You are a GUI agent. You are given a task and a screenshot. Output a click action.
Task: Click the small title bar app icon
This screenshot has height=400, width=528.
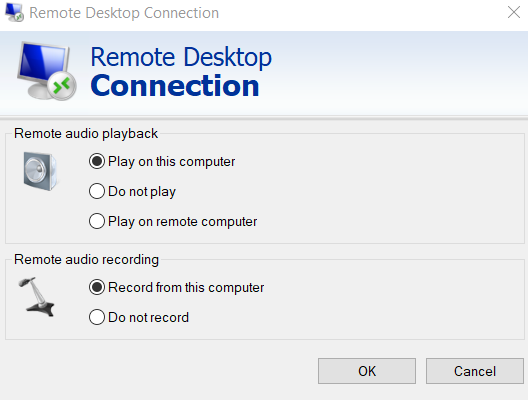coord(14,12)
